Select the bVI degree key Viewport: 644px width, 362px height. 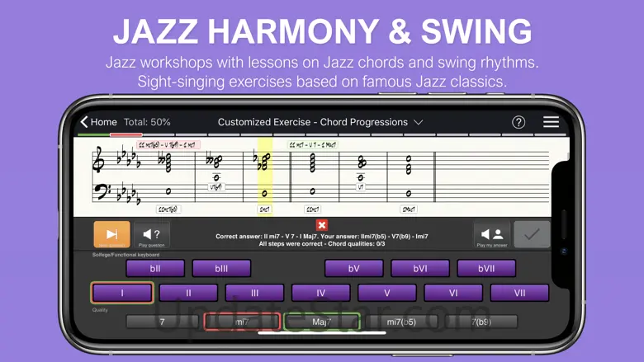pyautogui.click(x=419, y=269)
